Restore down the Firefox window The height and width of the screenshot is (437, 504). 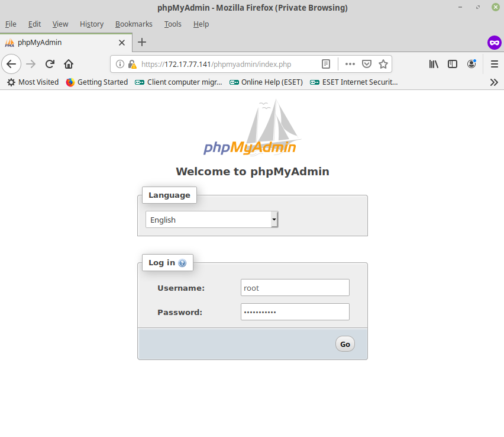click(x=478, y=7)
